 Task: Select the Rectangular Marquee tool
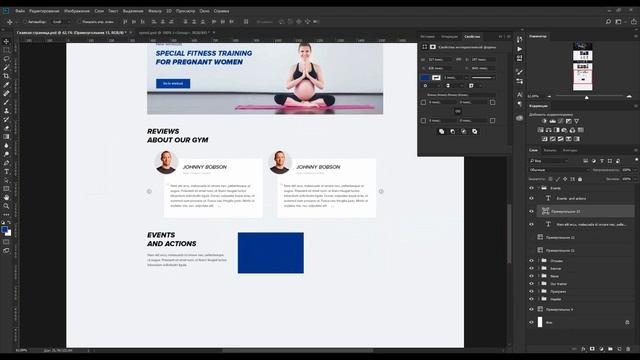[x=6, y=50]
